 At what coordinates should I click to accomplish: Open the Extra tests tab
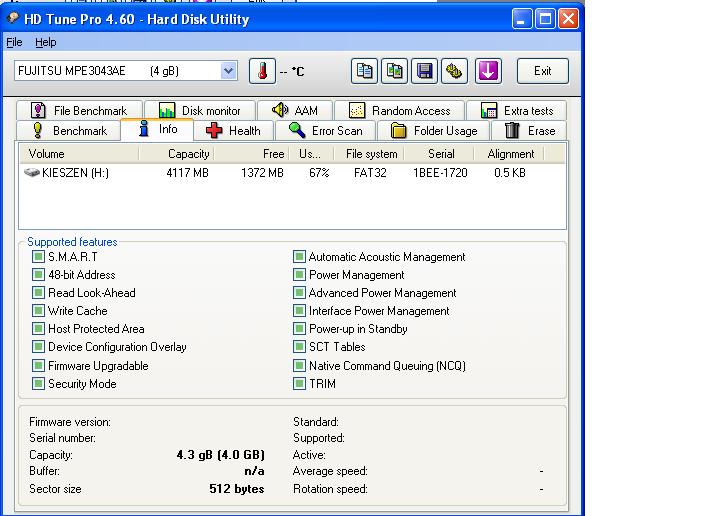(517, 111)
